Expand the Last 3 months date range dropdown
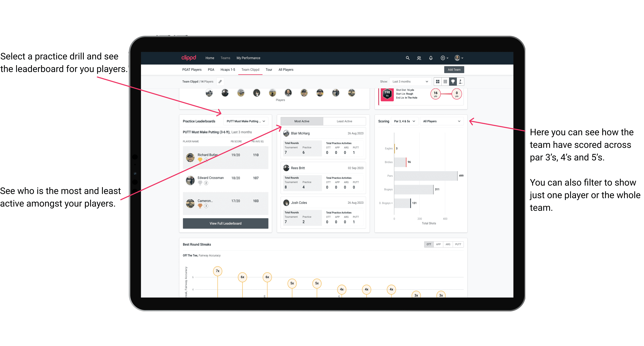This screenshot has width=644, height=346. click(x=409, y=81)
